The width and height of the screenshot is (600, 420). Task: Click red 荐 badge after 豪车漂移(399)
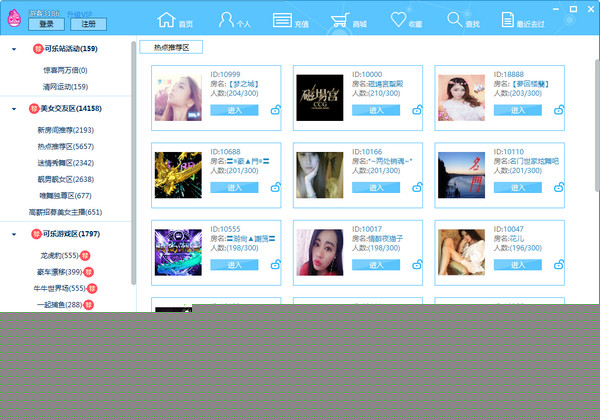point(88,272)
